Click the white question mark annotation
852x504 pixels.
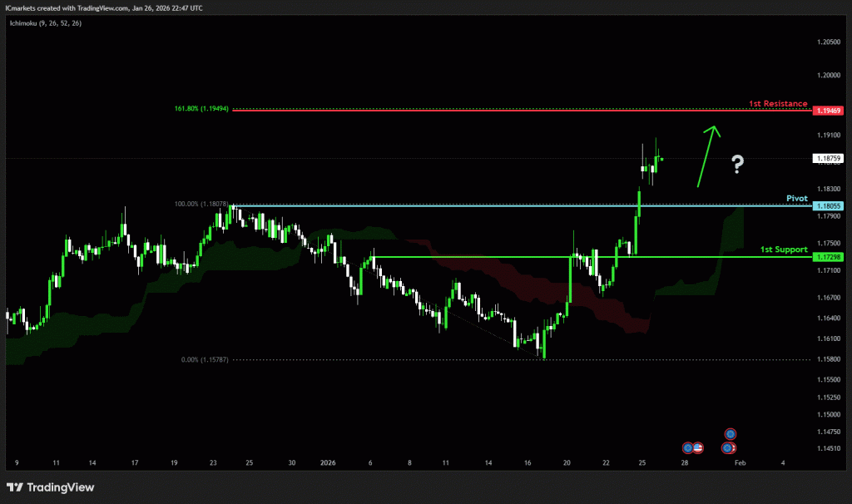pyautogui.click(x=737, y=165)
